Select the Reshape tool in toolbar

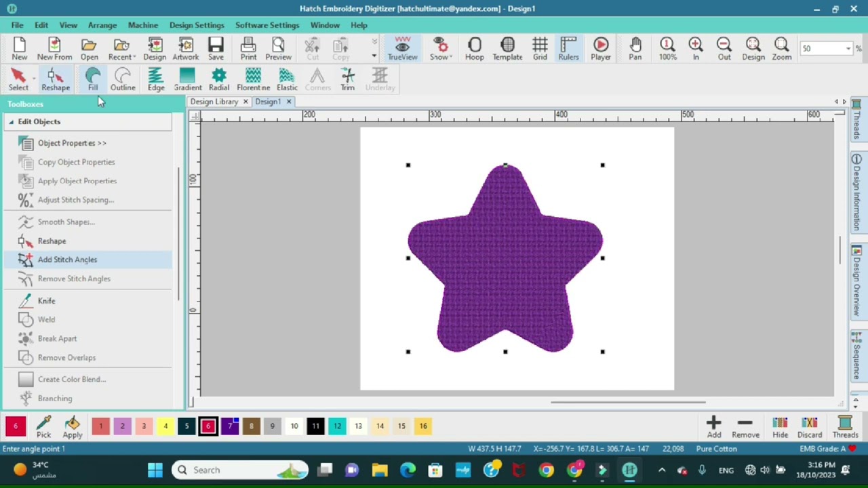click(x=56, y=79)
